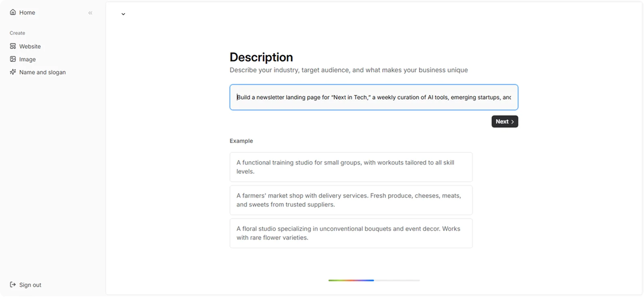Viewport: 644px width, 297px height.
Task: Click the Sign out arrow icon
Action: [x=13, y=284]
